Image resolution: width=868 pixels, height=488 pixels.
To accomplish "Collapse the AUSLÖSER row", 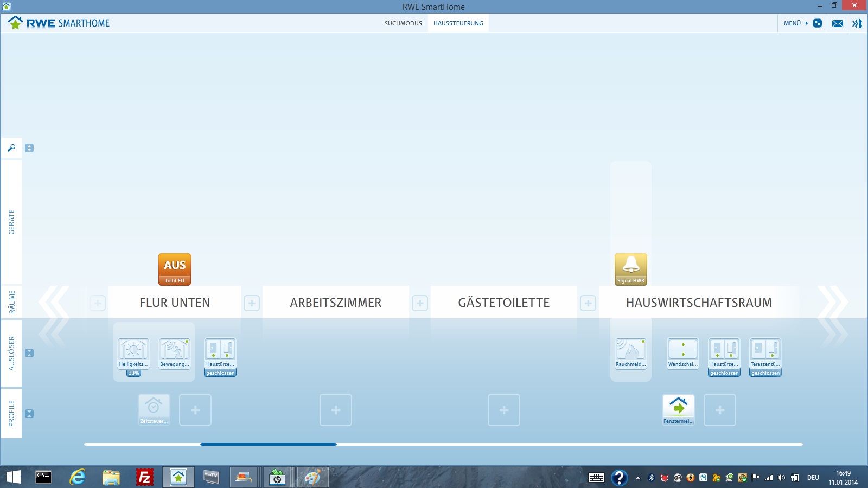I will point(29,353).
